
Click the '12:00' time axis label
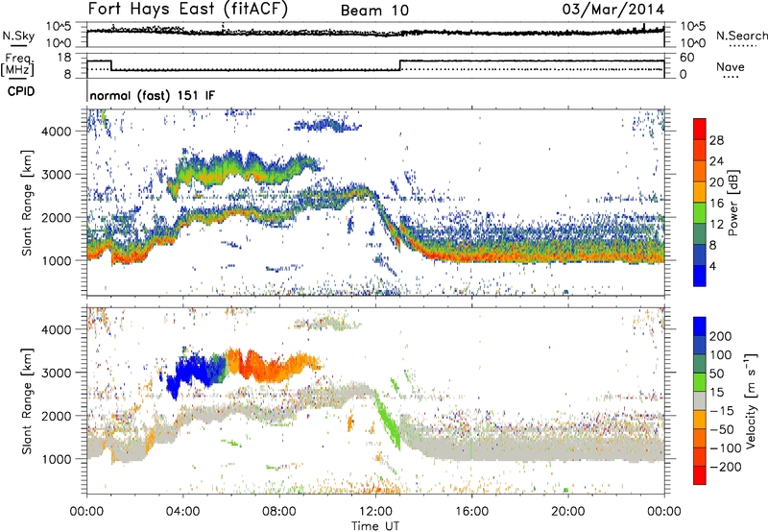[x=375, y=512]
